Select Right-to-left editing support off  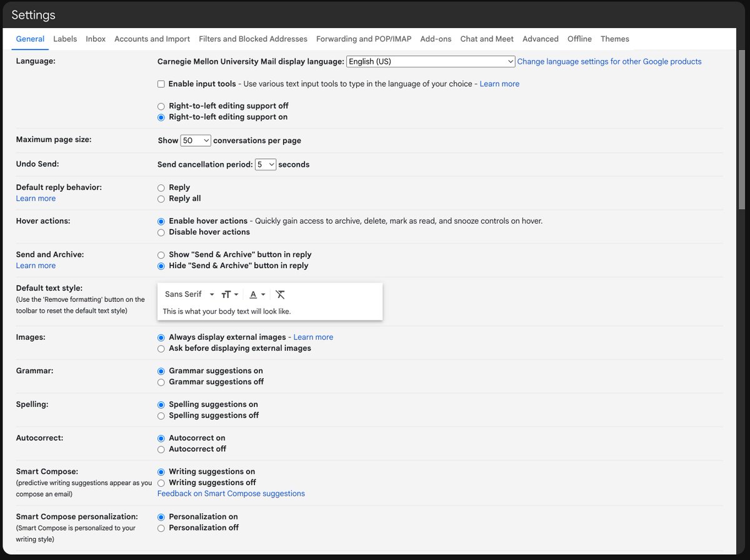coord(161,106)
